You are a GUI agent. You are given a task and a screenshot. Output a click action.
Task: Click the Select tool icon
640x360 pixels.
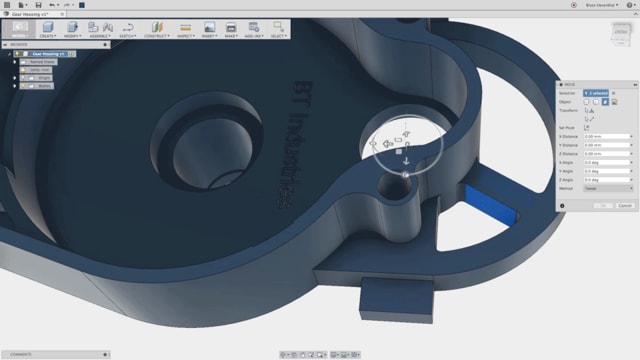279,27
